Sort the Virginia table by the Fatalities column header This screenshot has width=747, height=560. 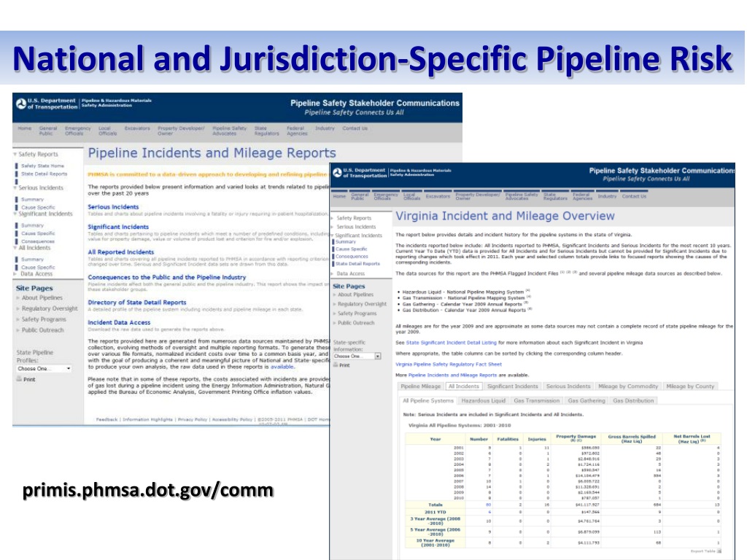point(508,440)
